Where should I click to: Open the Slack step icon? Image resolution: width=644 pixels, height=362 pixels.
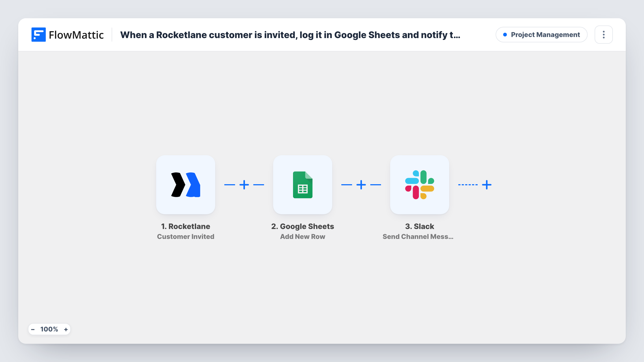419,185
